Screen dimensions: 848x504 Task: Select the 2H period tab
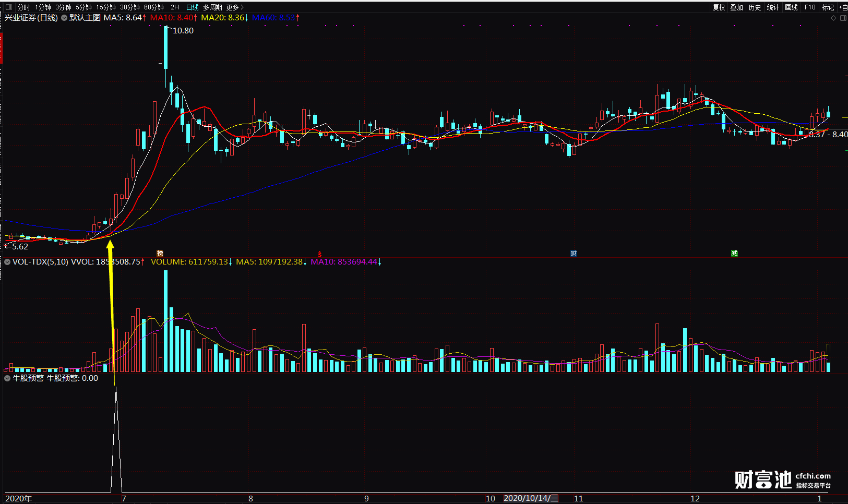175,7
